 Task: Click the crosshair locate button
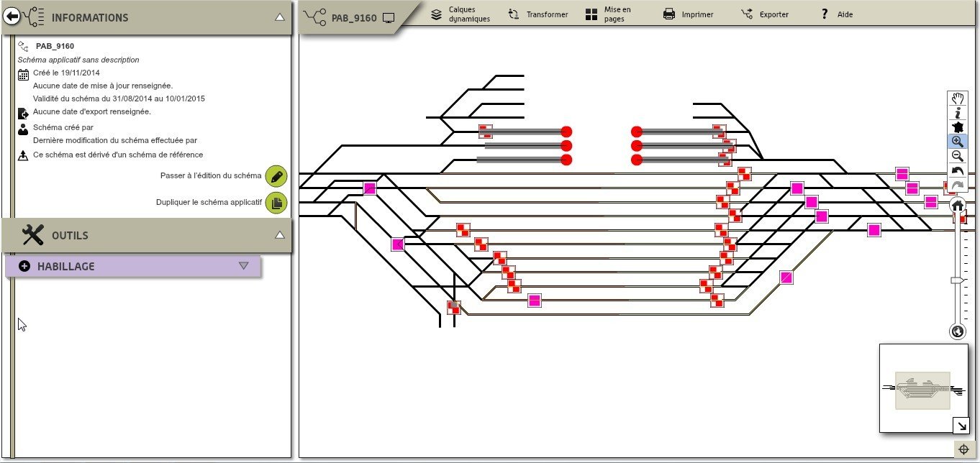964,449
